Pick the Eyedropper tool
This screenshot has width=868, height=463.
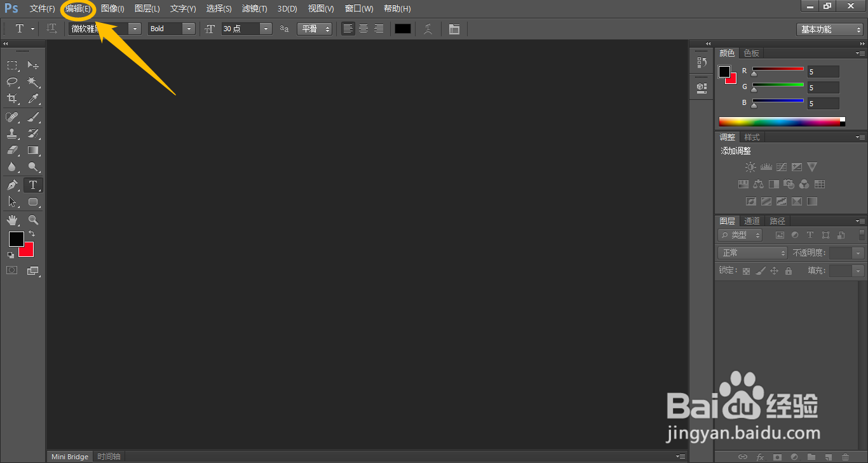pos(33,99)
